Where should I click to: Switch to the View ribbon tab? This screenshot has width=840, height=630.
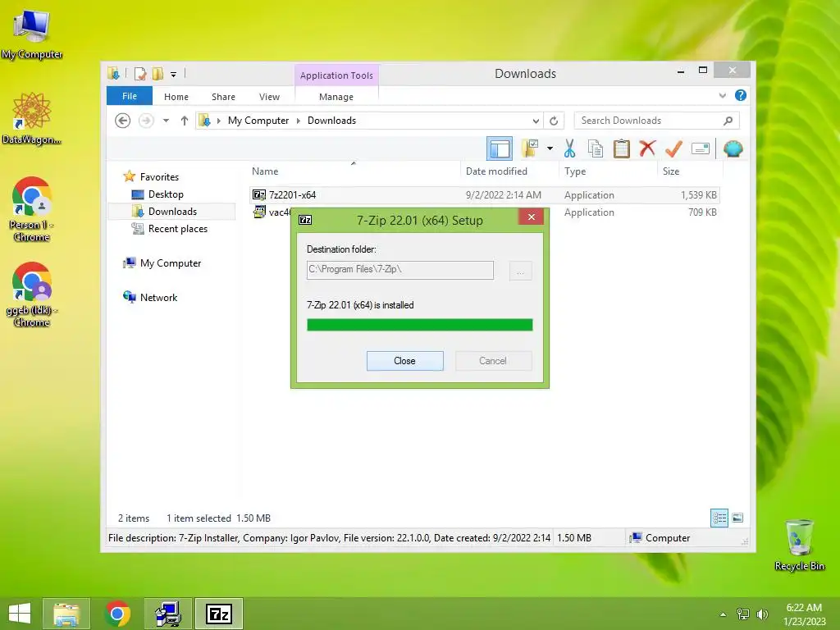click(269, 97)
